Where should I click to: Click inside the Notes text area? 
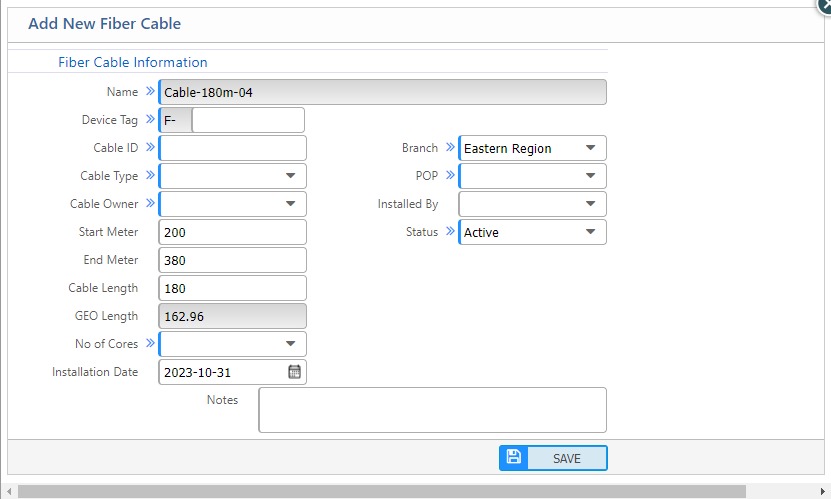(x=432, y=410)
